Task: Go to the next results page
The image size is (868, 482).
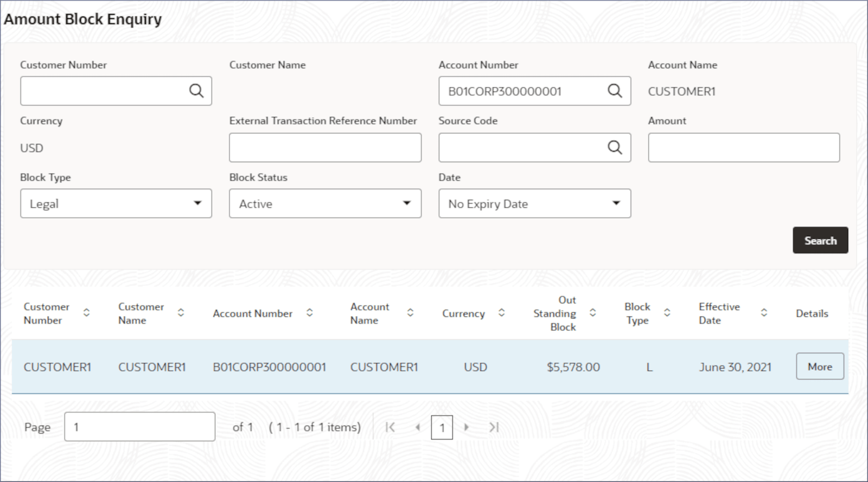Action: click(x=467, y=428)
